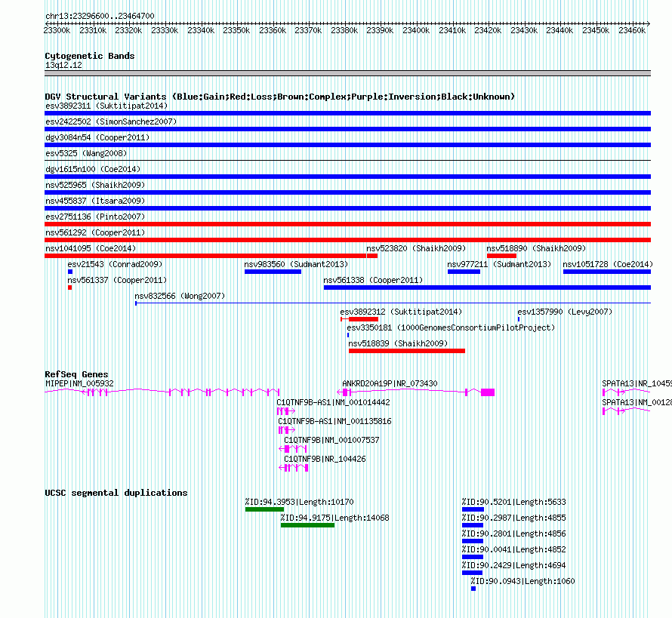Click the C1QTNF9B|NR_104426 gene label
672x618 pixels.
pos(325,459)
